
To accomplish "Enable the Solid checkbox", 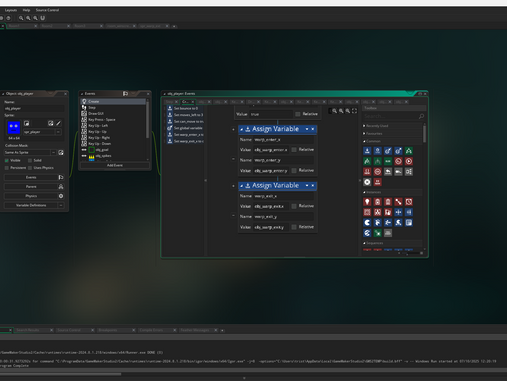I will tap(30, 161).
